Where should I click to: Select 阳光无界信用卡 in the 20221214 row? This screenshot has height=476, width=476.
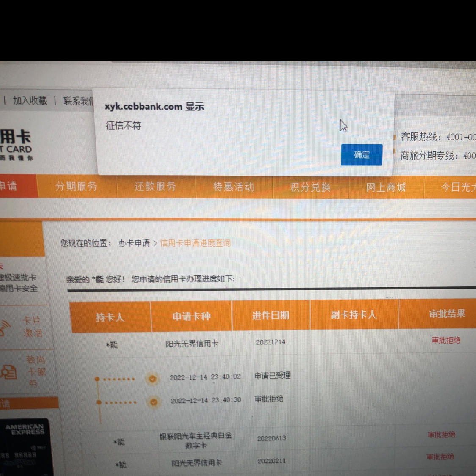pos(192,343)
